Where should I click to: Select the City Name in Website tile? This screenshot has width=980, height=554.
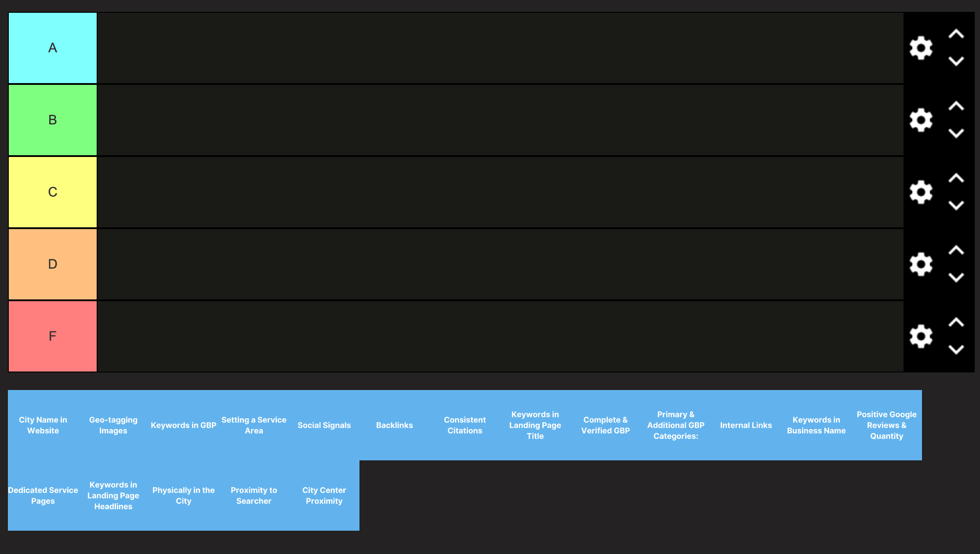point(43,425)
